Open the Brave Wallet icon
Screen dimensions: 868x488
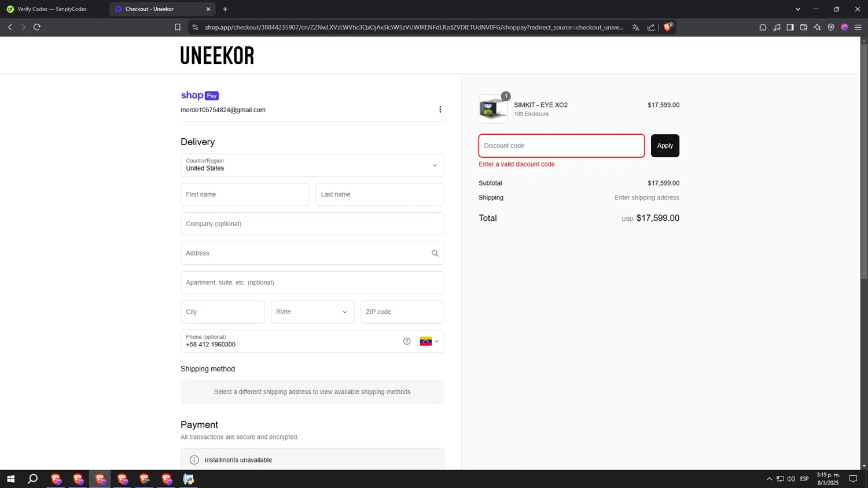pyautogui.click(x=804, y=27)
